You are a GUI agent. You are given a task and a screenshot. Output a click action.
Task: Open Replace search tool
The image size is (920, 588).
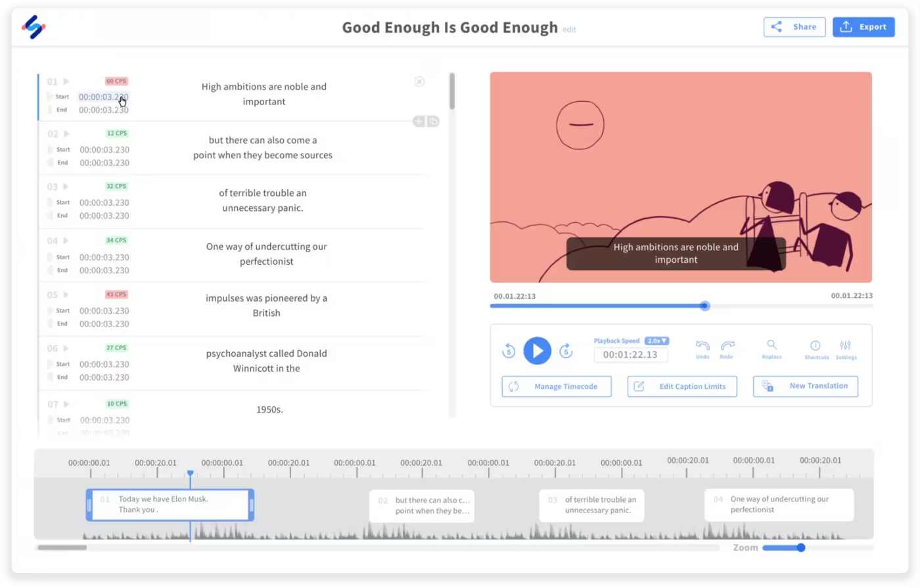[x=771, y=349]
